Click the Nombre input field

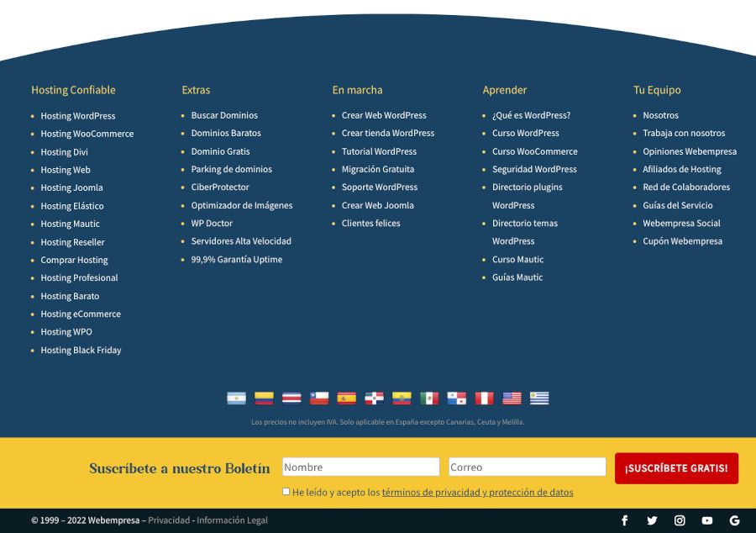pos(360,467)
